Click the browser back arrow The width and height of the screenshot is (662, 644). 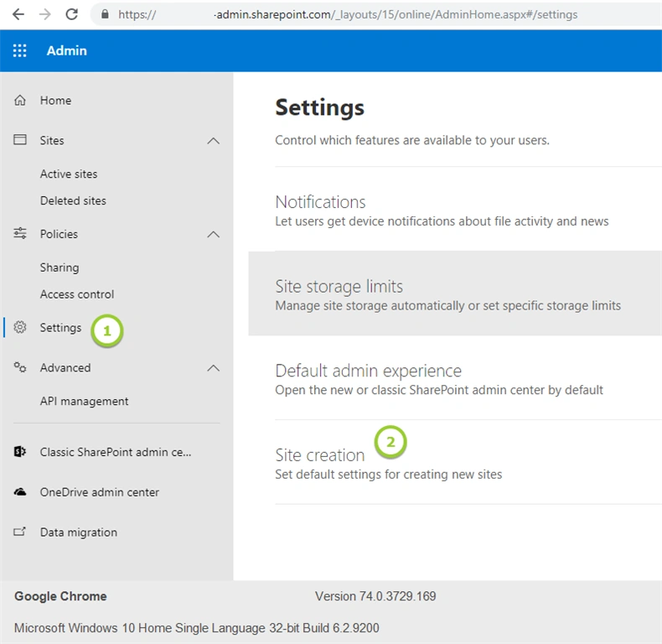click(x=18, y=15)
